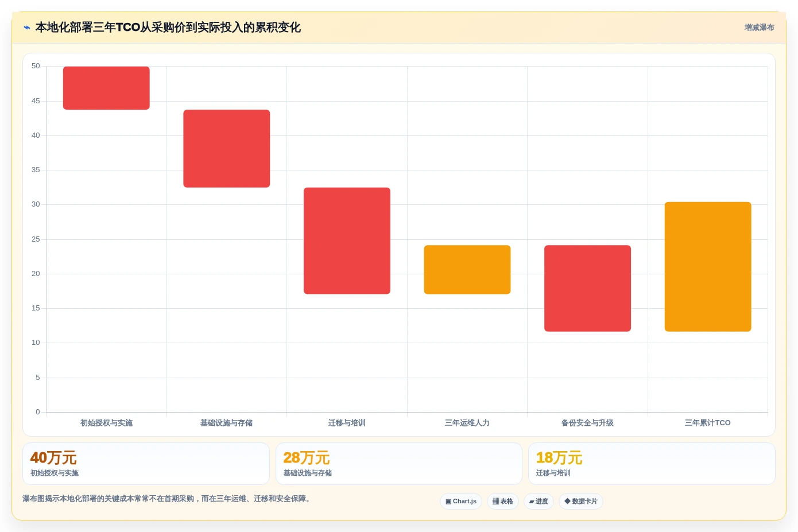Click the x-axis label 三年运维人力
The width and height of the screenshot is (798, 532).
pyautogui.click(x=467, y=423)
